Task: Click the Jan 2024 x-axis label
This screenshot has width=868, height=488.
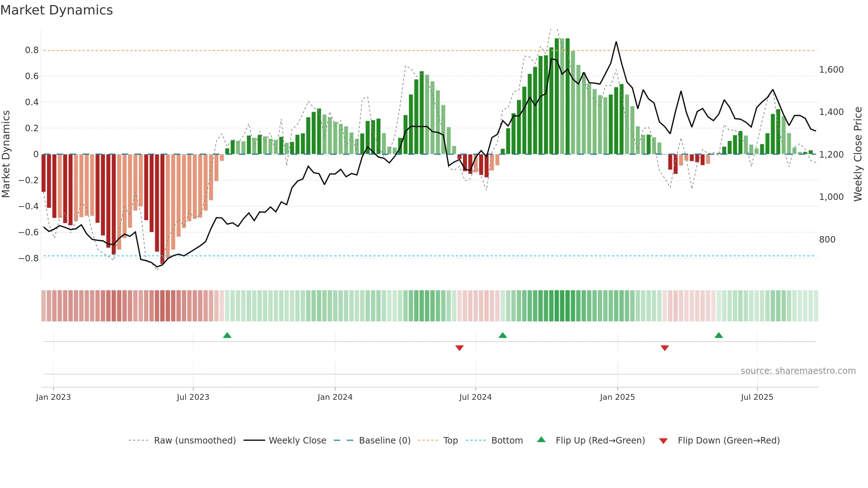Action: [335, 397]
